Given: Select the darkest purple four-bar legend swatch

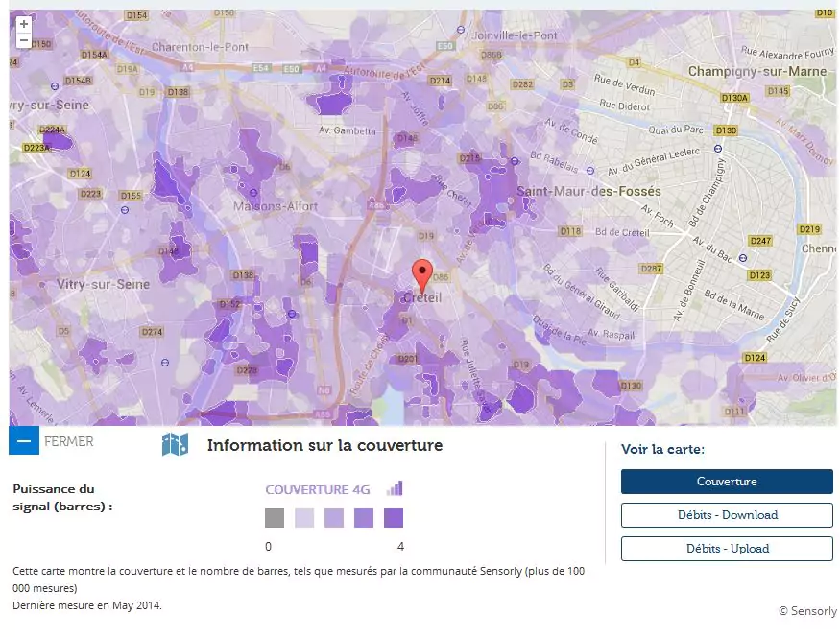Looking at the screenshot, I should coord(394,518).
